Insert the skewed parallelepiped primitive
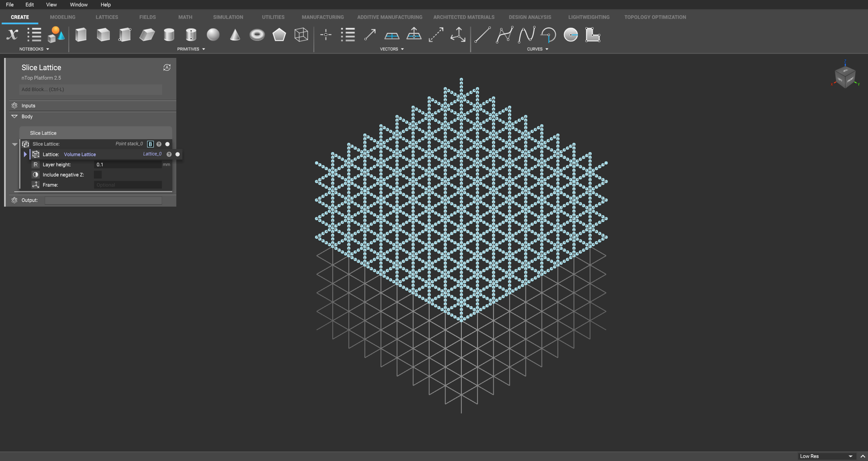Image resolution: width=868 pixels, height=461 pixels. point(147,35)
